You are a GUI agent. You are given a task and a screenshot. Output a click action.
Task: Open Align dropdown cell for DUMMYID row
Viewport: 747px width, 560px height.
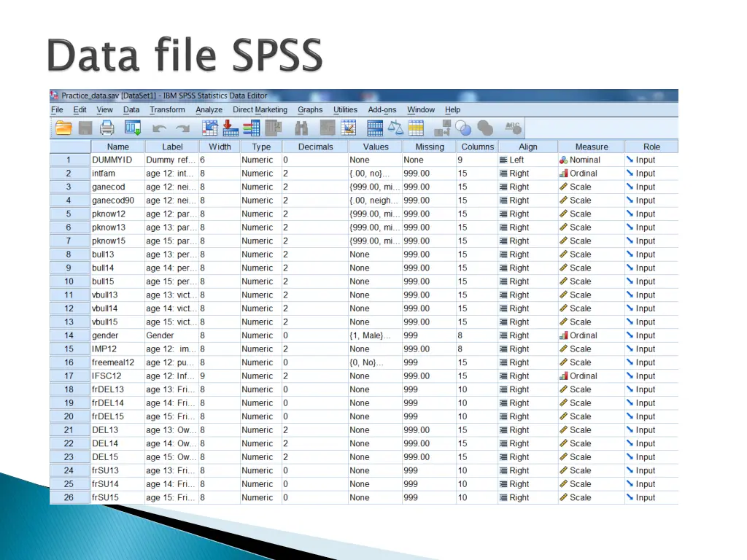[x=527, y=160]
